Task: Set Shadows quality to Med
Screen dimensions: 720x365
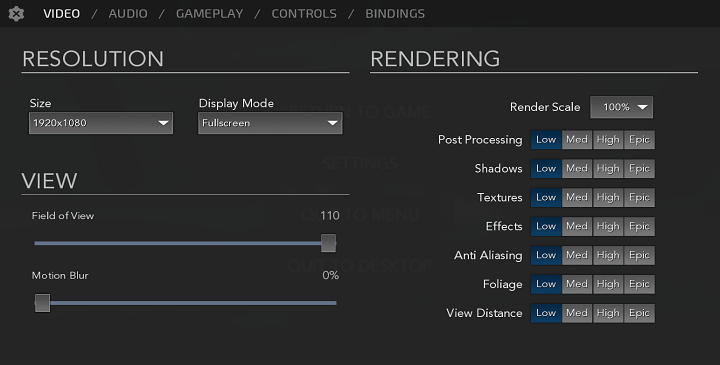Action: click(x=577, y=168)
